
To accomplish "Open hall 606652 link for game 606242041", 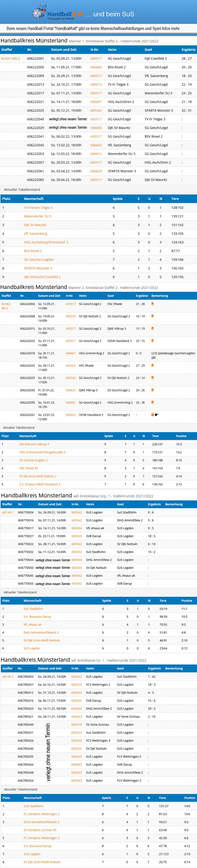I will 71,415.
